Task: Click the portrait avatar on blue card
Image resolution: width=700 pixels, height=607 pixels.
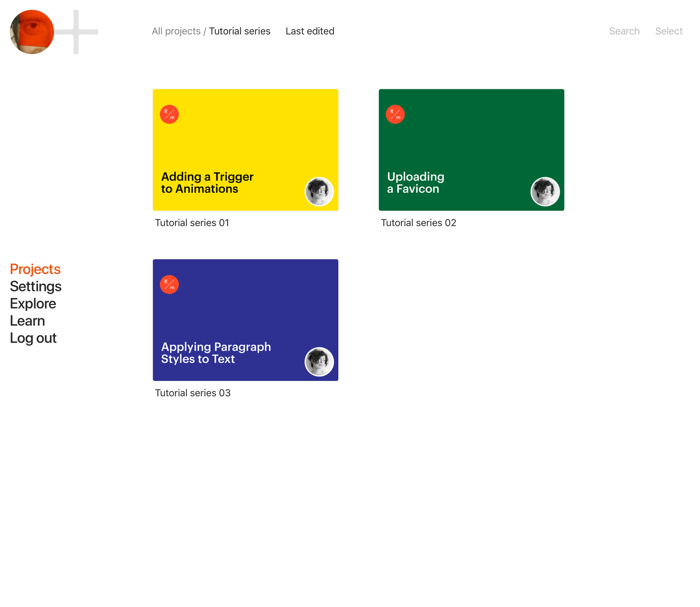Action: [319, 362]
